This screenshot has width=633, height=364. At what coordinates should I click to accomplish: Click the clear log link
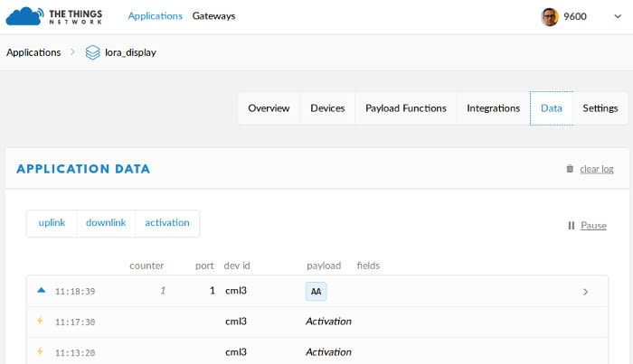click(597, 169)
